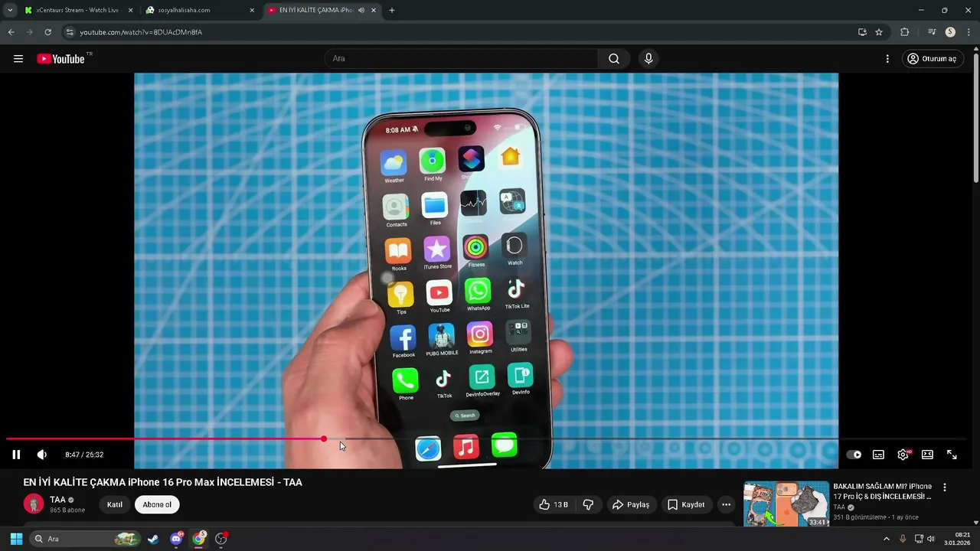This screenshot has height=551, width=980.
Task: Mute the video volume
Action: pyautogui.click(x=42, y=455)
